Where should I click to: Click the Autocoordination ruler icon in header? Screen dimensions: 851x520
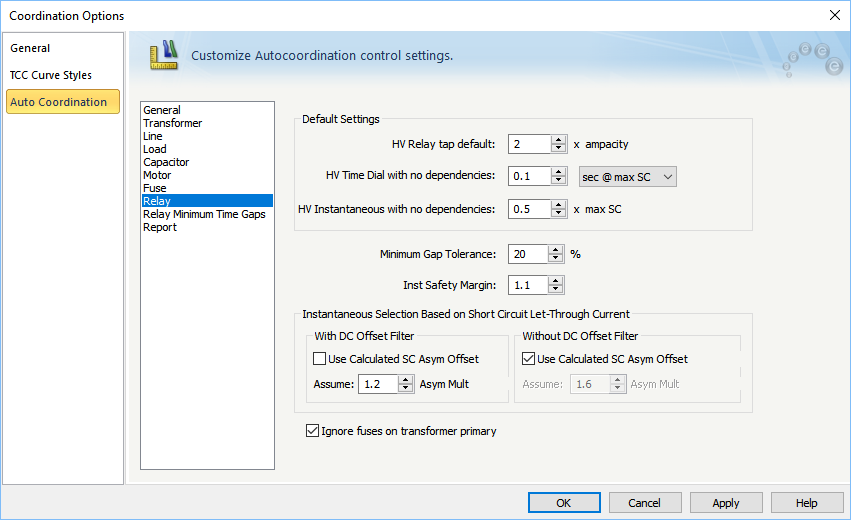163,55
